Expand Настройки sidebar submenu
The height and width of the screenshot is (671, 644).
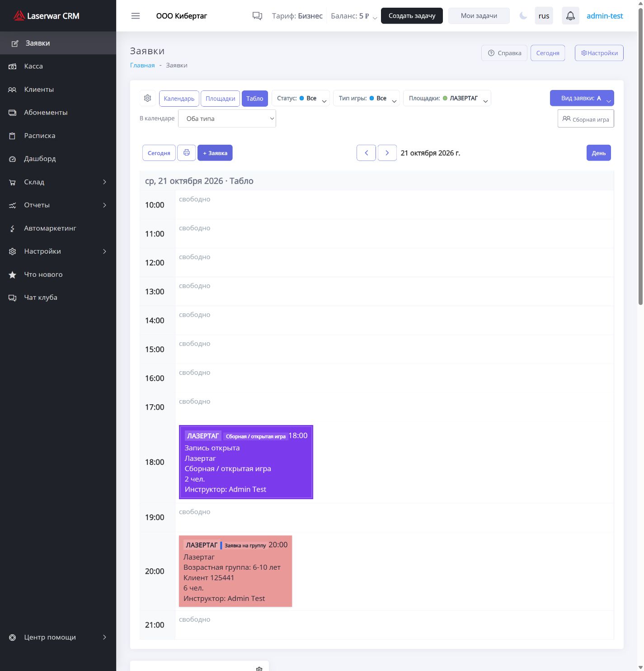[x=58, y=251]
